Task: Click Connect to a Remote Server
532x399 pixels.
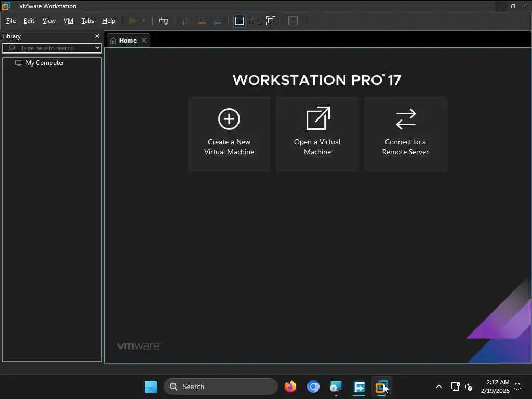Action: pyautogui.click(x=406, y=134)
